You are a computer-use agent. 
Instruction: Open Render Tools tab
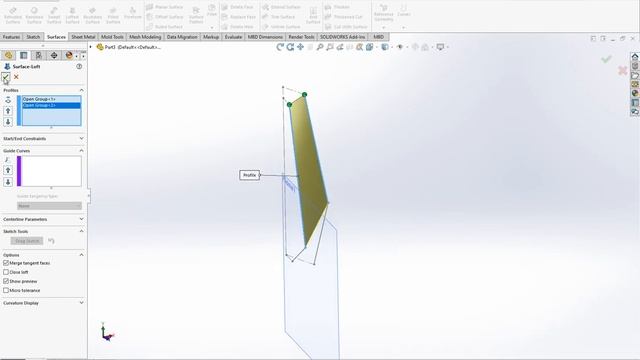[301, 37]
